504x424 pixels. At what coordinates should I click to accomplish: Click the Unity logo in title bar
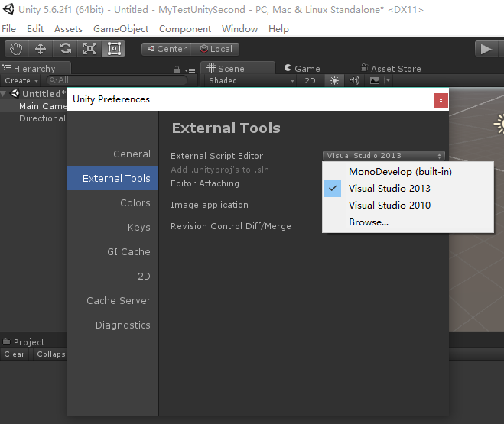(8, 9)
